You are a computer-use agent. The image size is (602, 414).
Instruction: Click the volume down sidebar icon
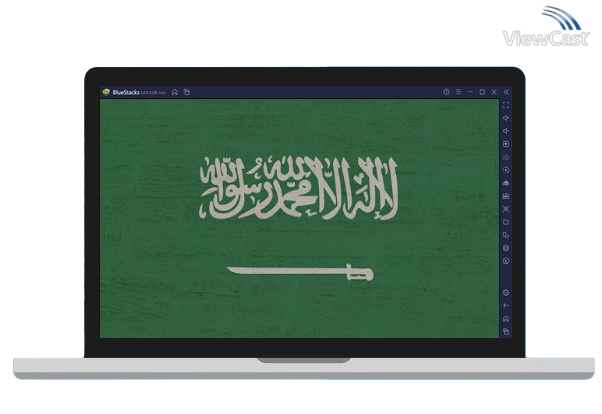506,131
